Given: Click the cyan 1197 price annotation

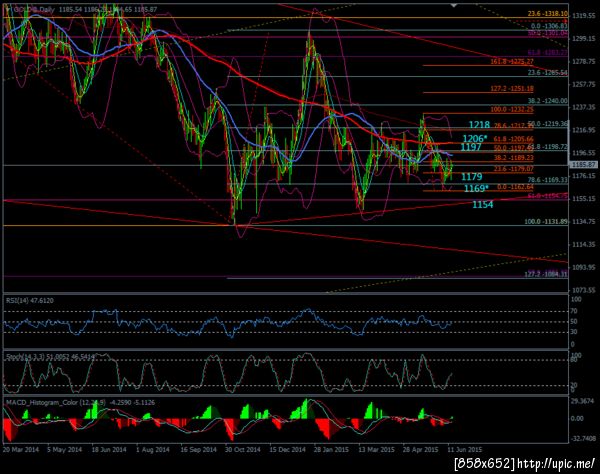Looking at the screenshot, I should (x=471, y=147).
